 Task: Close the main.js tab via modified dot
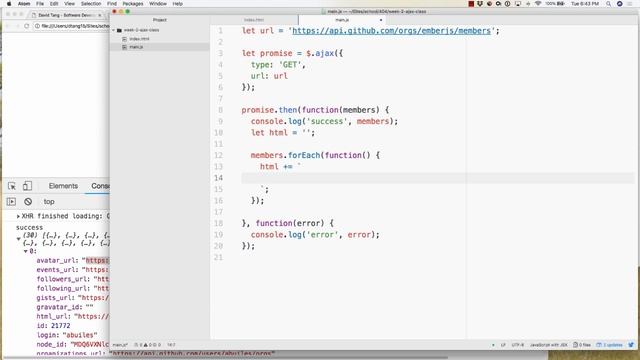coord(381,20)
